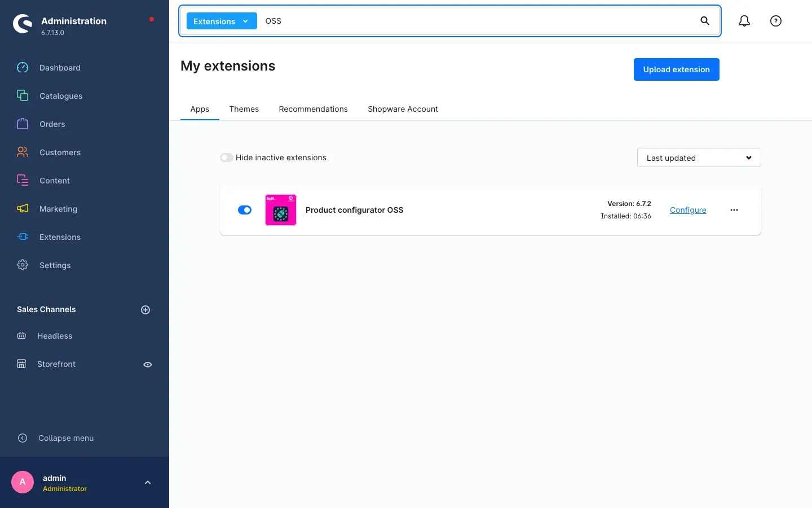
Task: Select Content menu label
Action: (x=55, y=181)
